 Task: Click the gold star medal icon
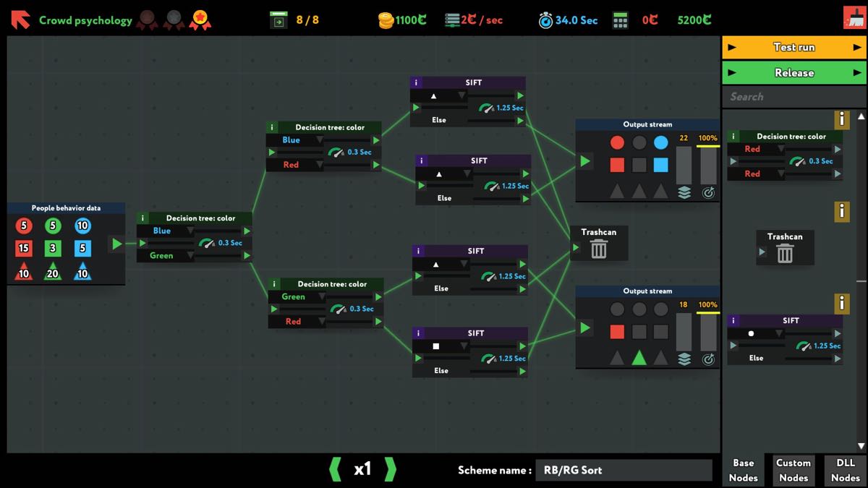200,20
